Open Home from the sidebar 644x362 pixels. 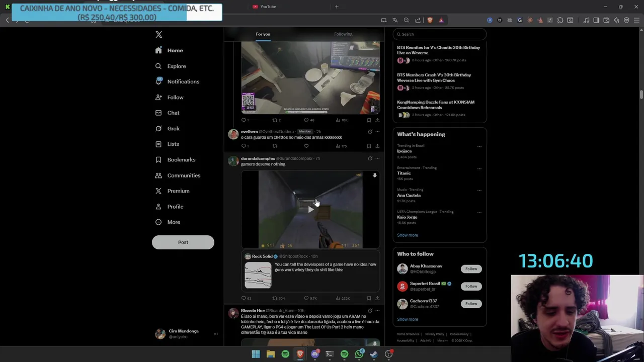point(169,50)
